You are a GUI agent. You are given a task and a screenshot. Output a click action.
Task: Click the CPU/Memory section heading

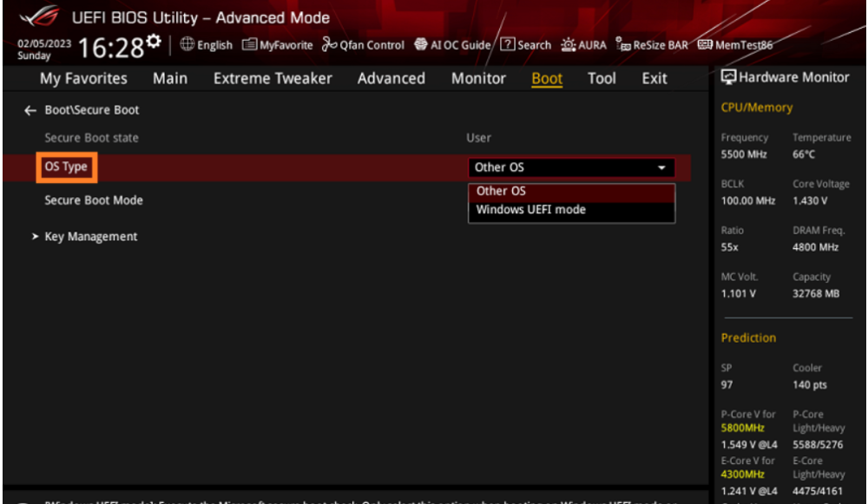(757, 108)
